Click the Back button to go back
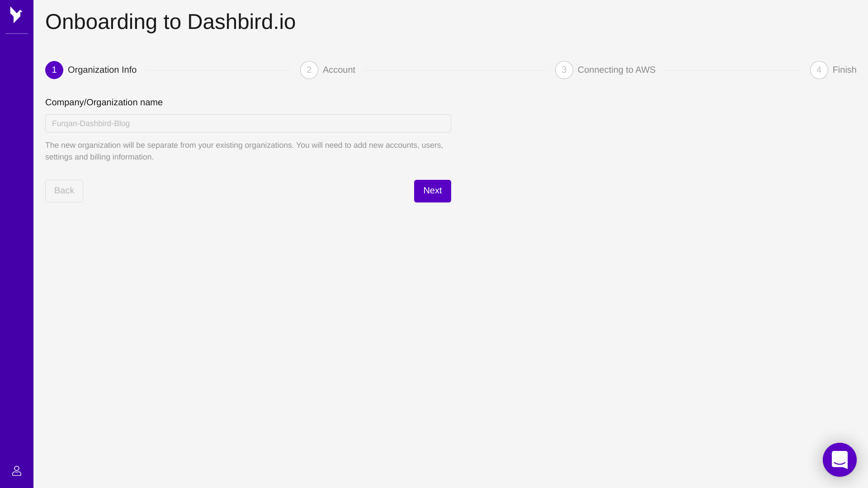Viewport: 868px width, 488px height. pyautogui.click(x=64, y=191)
